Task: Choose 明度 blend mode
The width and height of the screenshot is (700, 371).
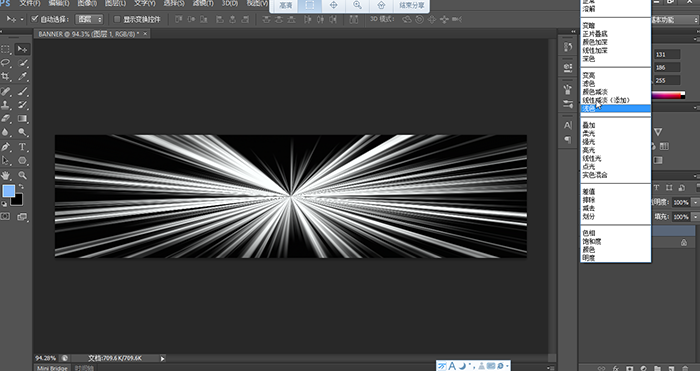Action: 615,258
